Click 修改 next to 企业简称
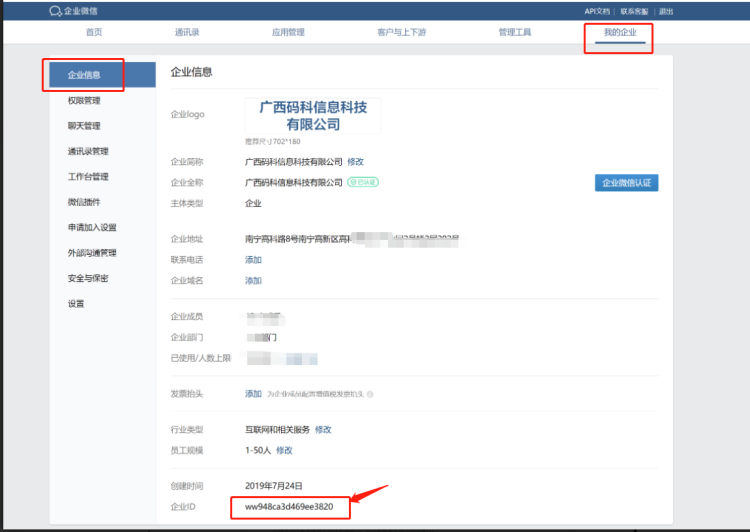Screen dimensions: 750x532 point(355,162)
